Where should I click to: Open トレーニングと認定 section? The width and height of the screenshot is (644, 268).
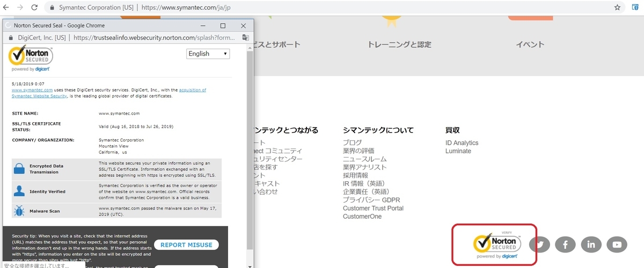click(x=399, y=45)
